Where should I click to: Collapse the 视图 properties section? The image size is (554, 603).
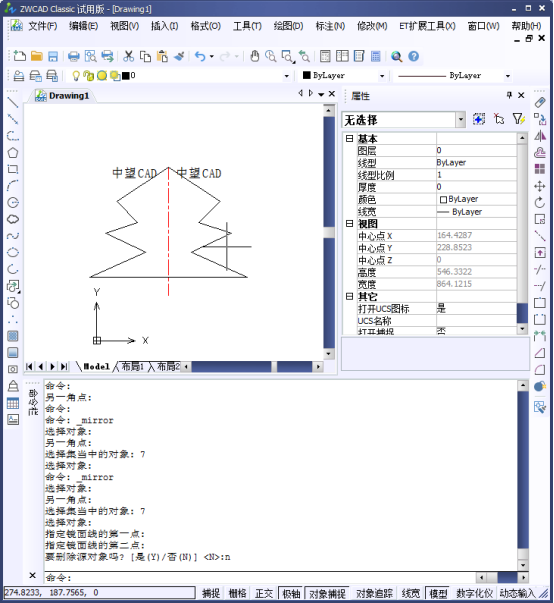[349, 223]
